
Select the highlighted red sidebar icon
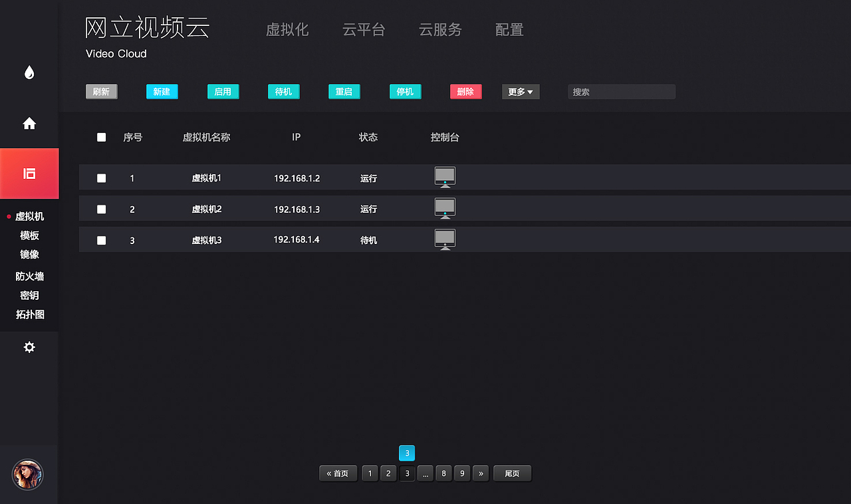point(29,174)
